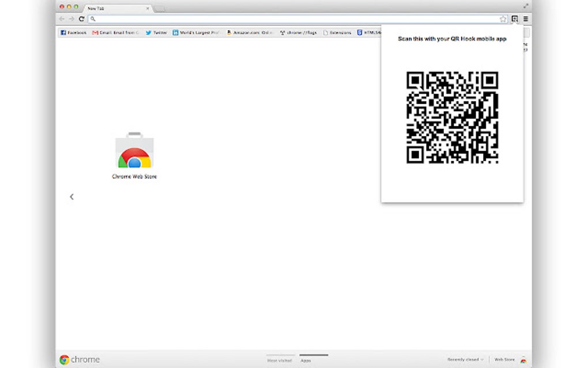The image size is (588, 368).
Task: Switch to the Most visited view
Action: [280, 359]
